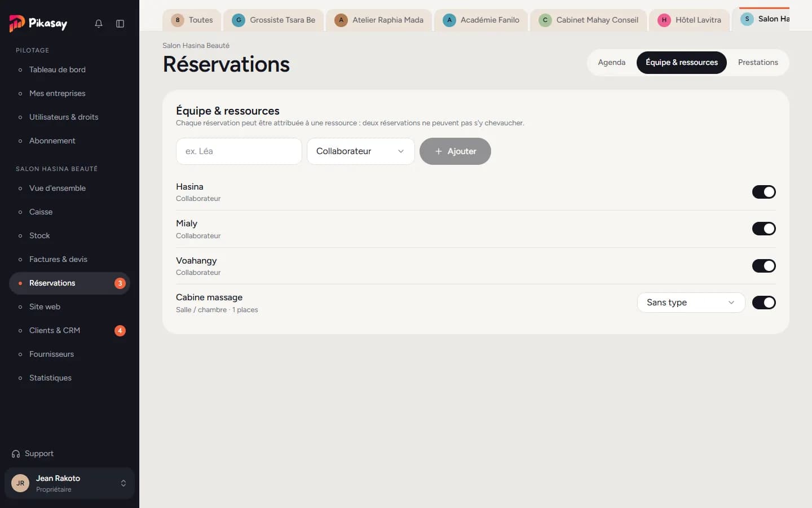Open the Collaborateur type dropdown

[x=361, y=151]
